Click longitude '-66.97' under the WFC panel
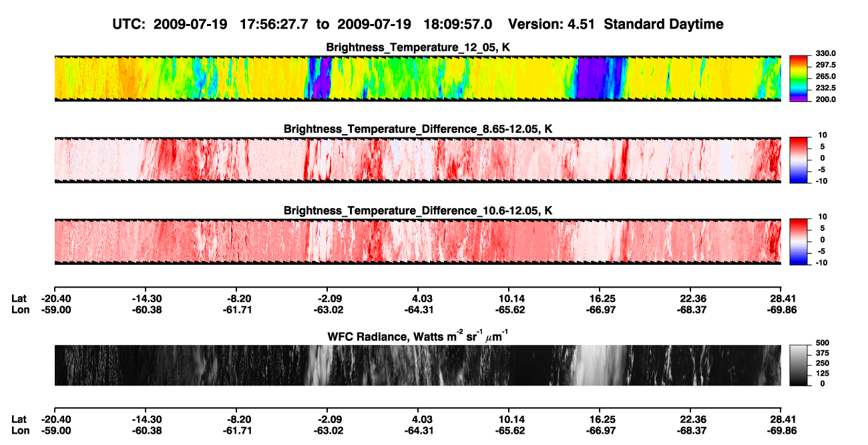868x445 pixels. point(600,431)
